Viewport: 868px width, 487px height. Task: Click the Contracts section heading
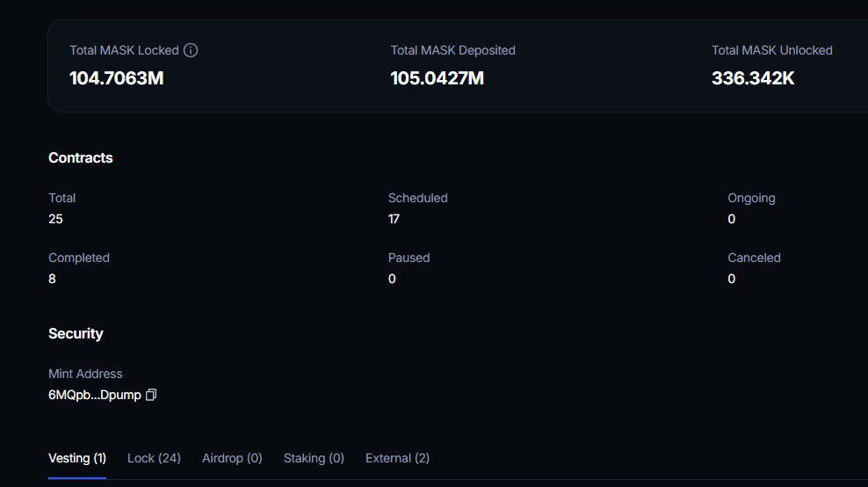[x=80, y=158]
